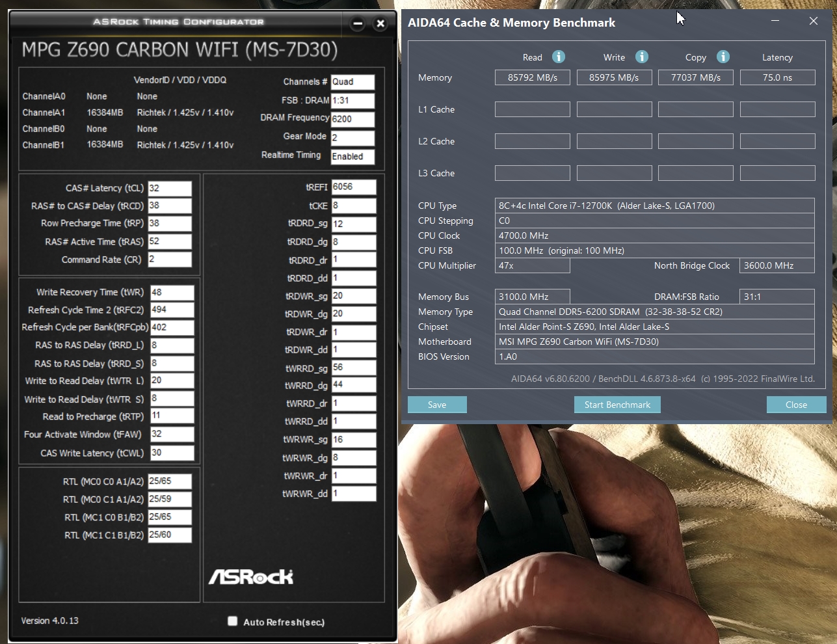Screen dimensions: 837x644
Task: Click the Copy info icon in AIDA64
Action: tap(723, 57)
